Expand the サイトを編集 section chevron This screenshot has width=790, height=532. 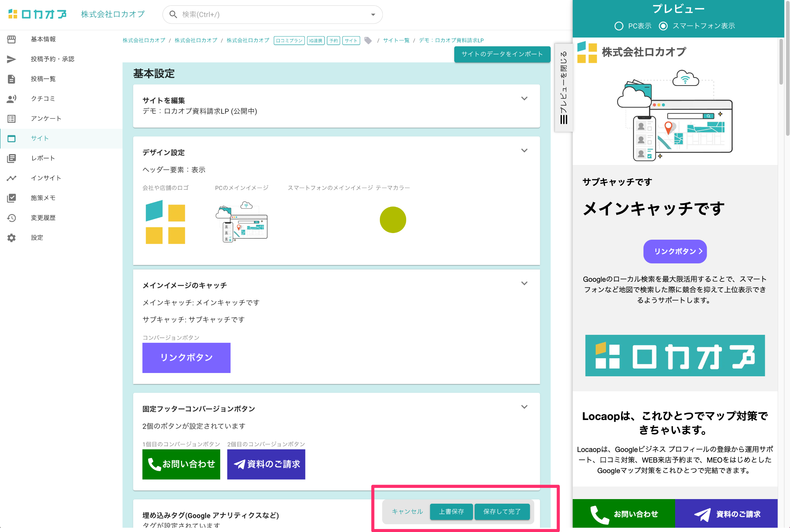click(x=524, y=98)
